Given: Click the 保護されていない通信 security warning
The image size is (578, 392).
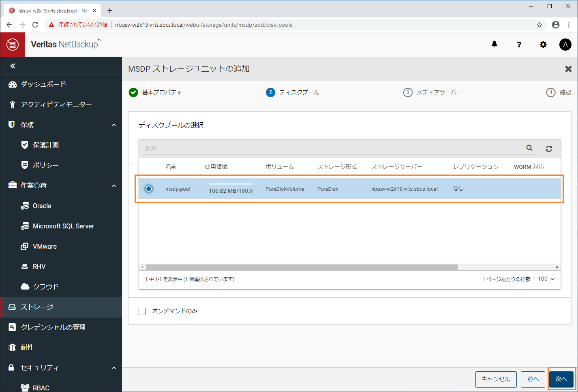Looking at the screenshot, I should click(x=78, y=25).
